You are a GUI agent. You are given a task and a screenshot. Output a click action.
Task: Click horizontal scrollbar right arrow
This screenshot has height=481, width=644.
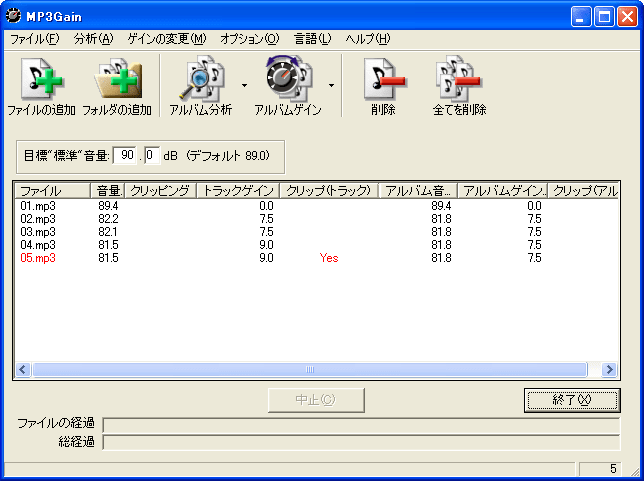(x=610, y=369)
